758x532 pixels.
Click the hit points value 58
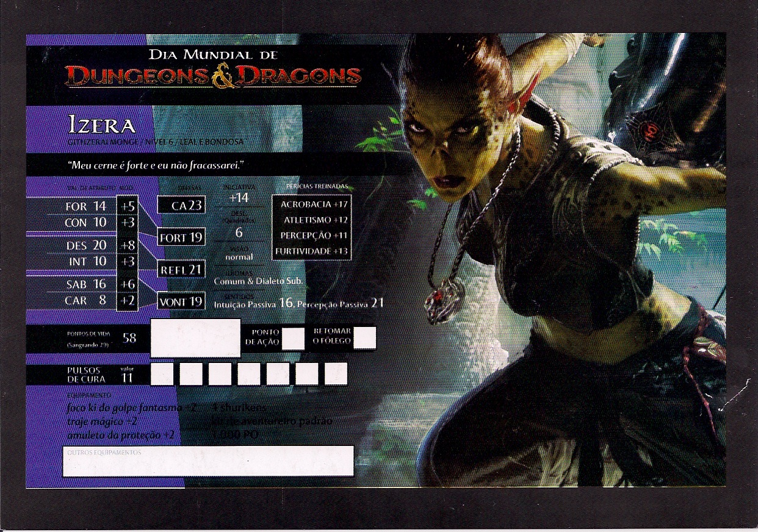[129, 338]
